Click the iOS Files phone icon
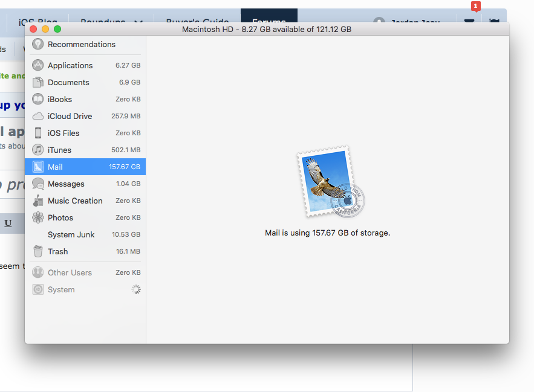This screenshot has height=392, width=534. pyautogui.click(x=38, y=133)
